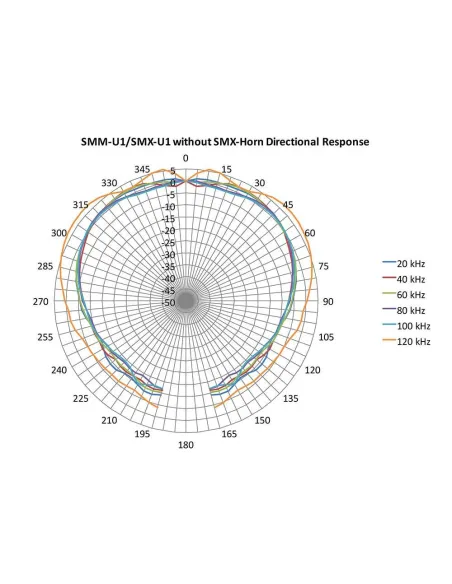Select the 40 kHz legend entry

(404, 279)
